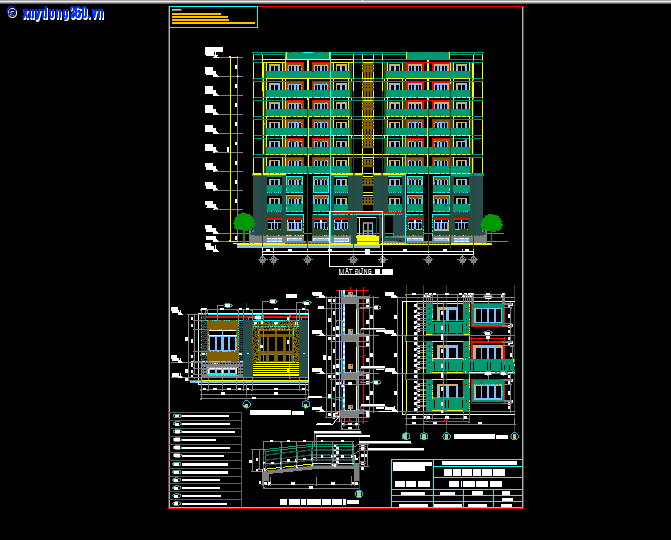Select the axis bubble below the ramp section
Screen dimensions: 671x540
tap(358, 493)
